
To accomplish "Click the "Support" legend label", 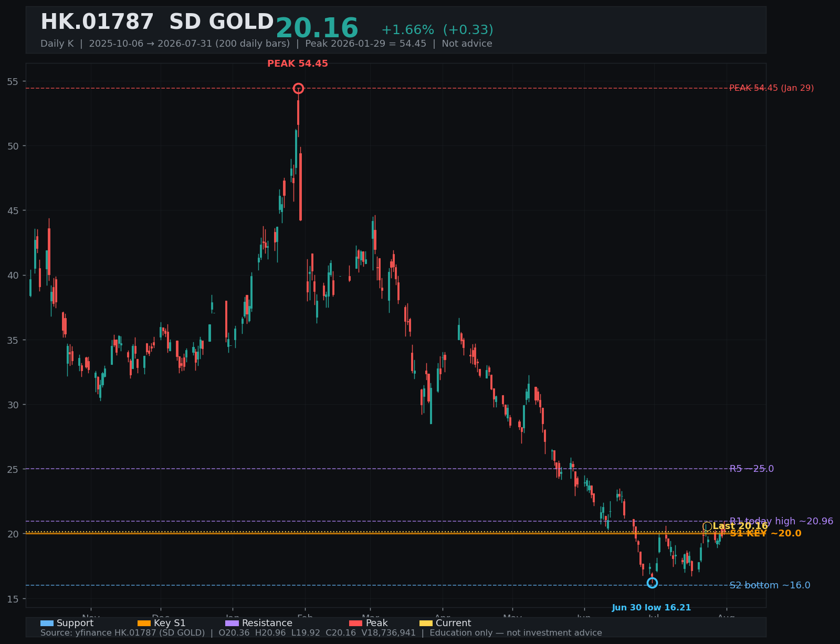I will coord(75,623).
